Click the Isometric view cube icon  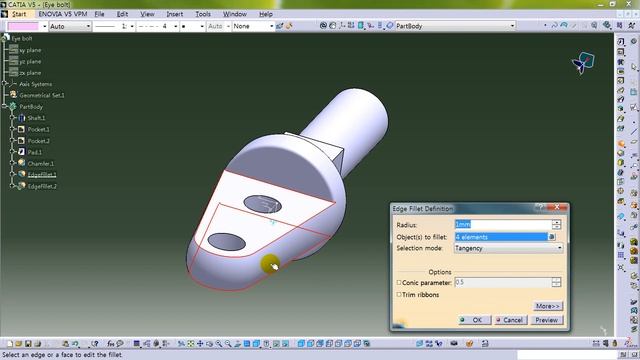pos(256,344)
